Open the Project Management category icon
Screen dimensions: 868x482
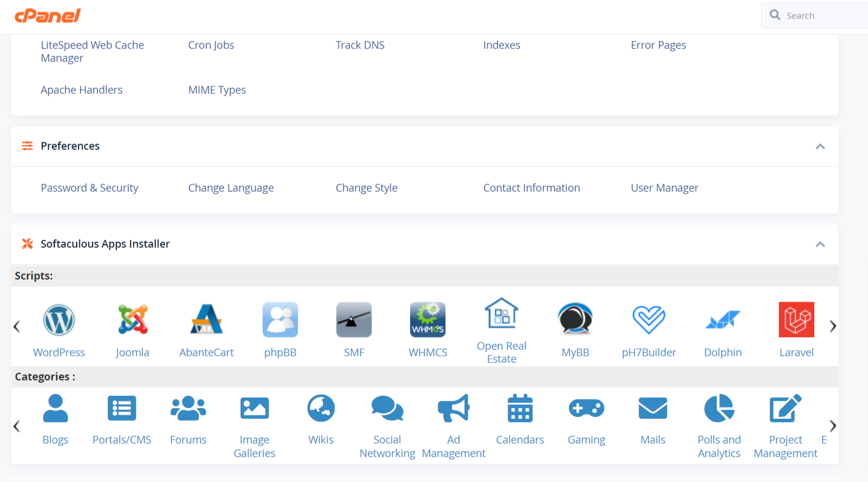click(x=786, y=408)
